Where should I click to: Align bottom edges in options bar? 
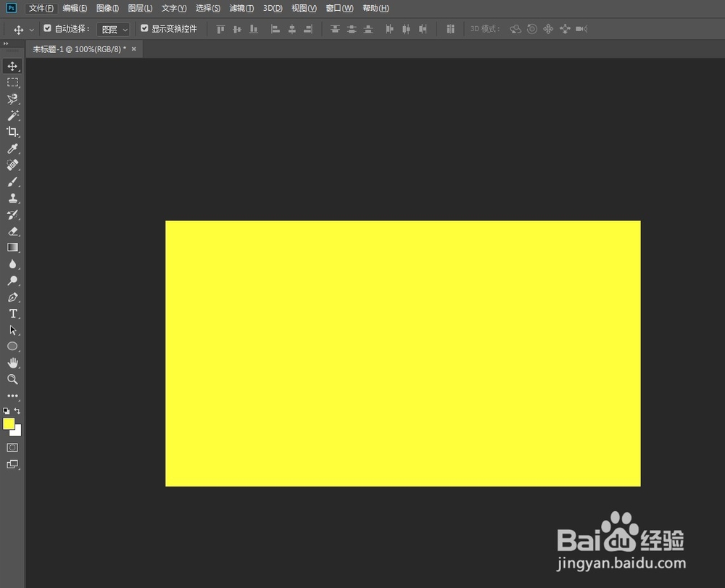click(x=253, y=29)
